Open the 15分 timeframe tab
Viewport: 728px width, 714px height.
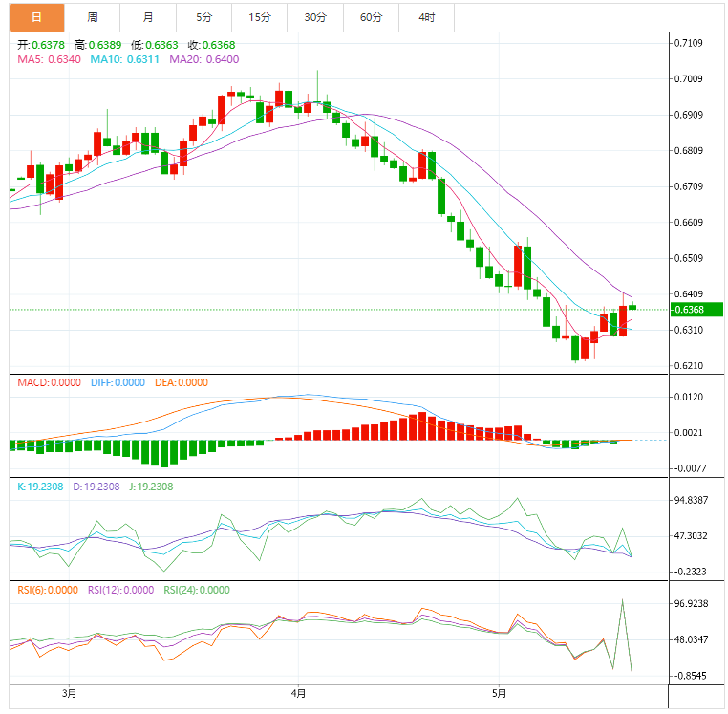click(260, 17)
